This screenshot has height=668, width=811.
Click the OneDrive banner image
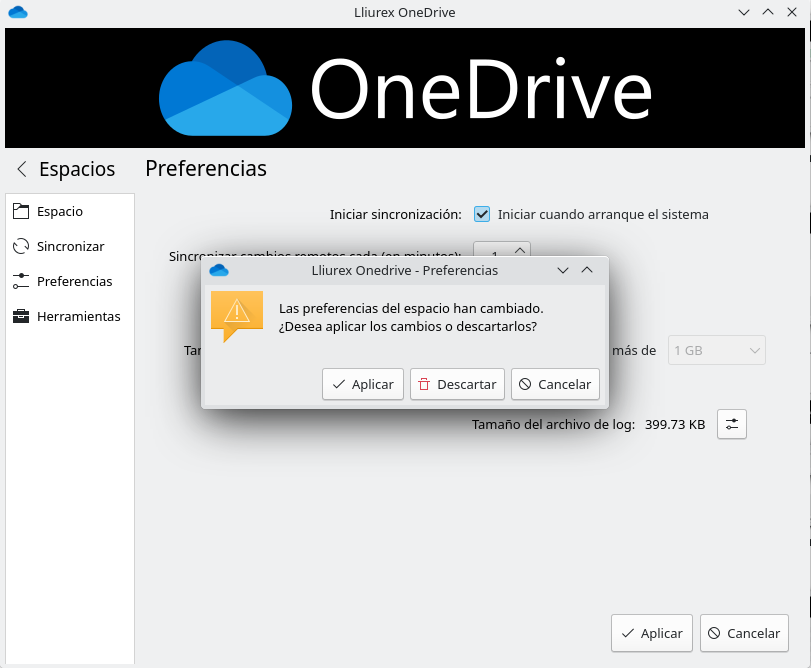point(405,88)
